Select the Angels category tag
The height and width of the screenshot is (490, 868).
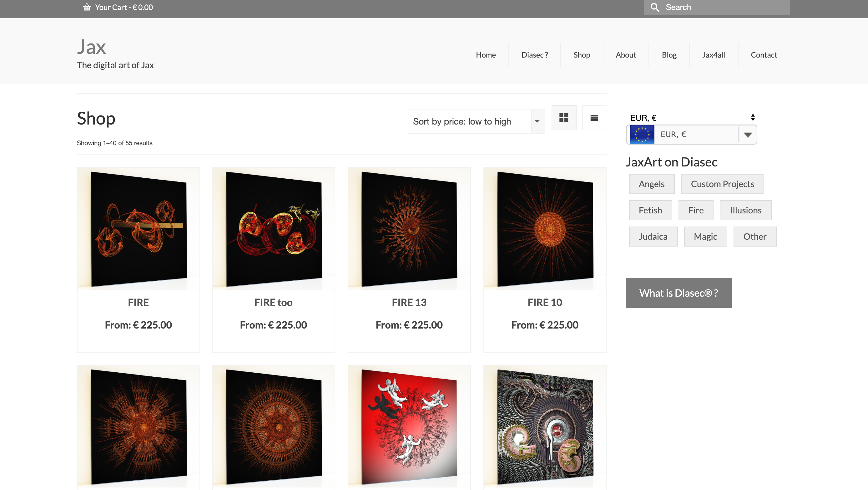[x=652, y=184]
